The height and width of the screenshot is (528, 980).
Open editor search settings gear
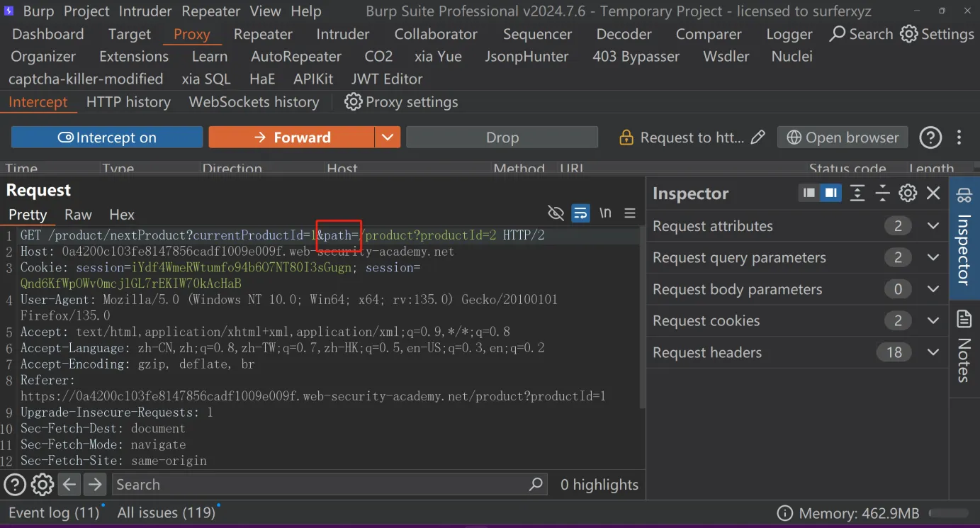(43, 485)
